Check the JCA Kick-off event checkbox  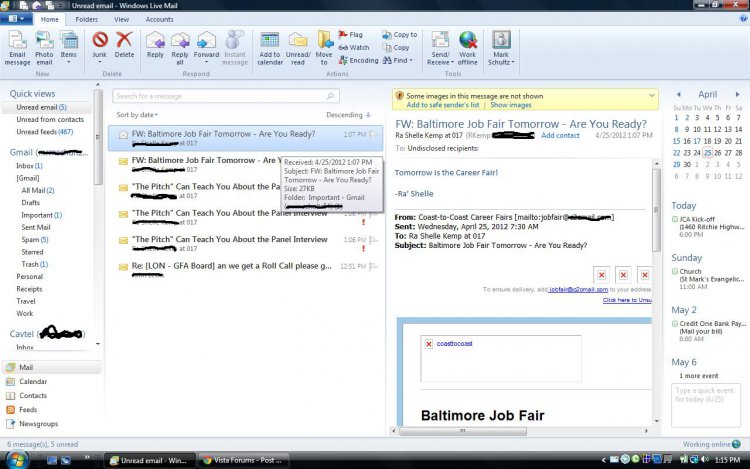click(x=674, y=219)
